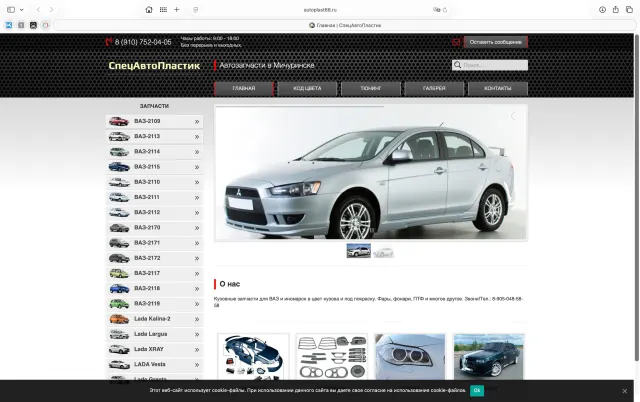Open the КОНТАКТЫ menu item
The height and width of the screenshot is (402, 640).
498,88
